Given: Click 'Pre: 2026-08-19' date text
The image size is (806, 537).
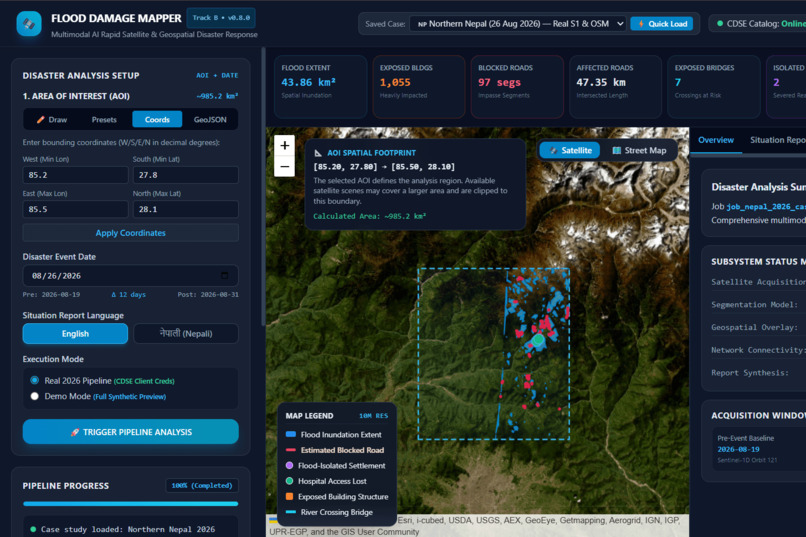Looking at the screenshot, I should coord(51,295).
